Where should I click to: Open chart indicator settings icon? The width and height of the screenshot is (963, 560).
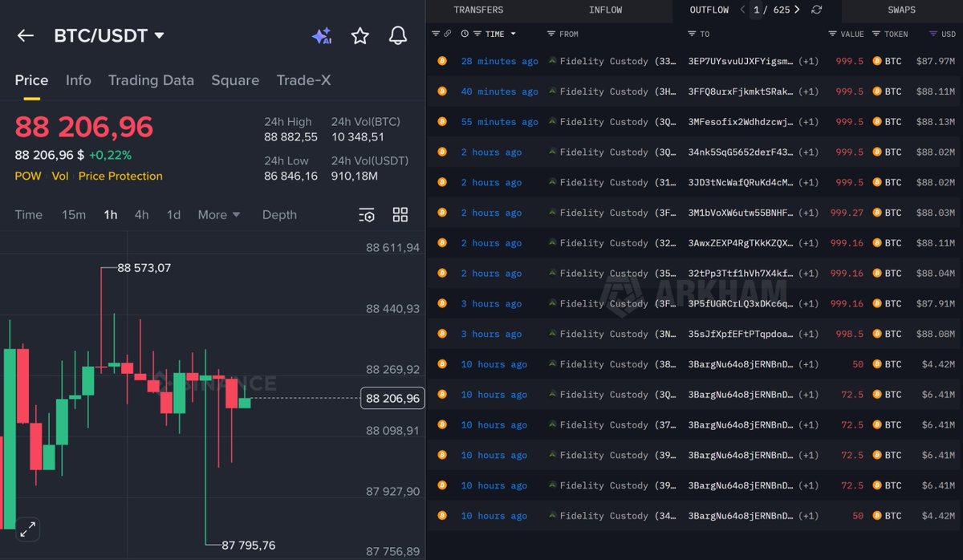pos(366,214)
